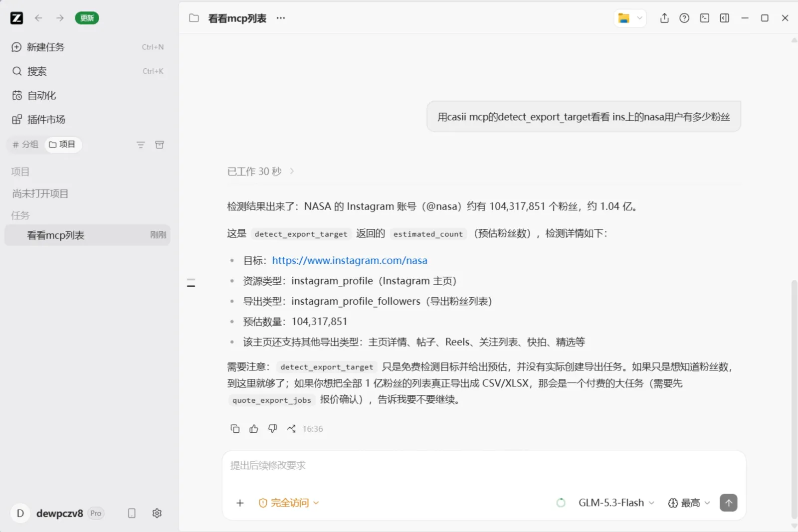This screenshot has width=798, height=532.
Task: Go forward with the right arrow
Action: tap(60, 18)
